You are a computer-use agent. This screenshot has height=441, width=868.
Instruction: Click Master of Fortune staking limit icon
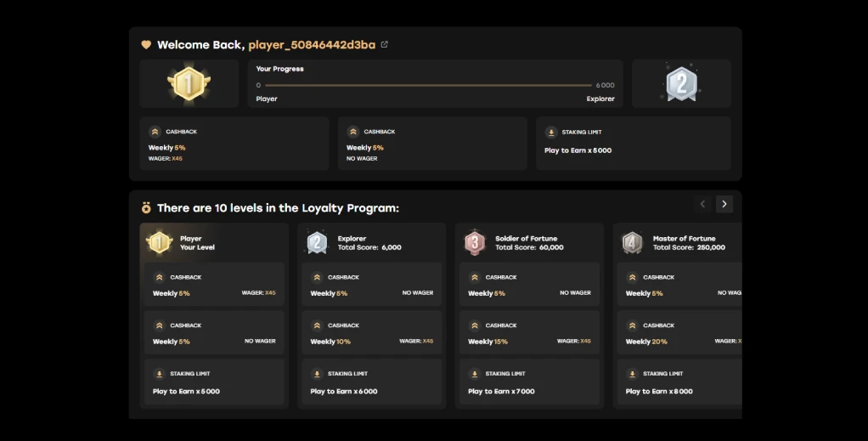[632, 374]
